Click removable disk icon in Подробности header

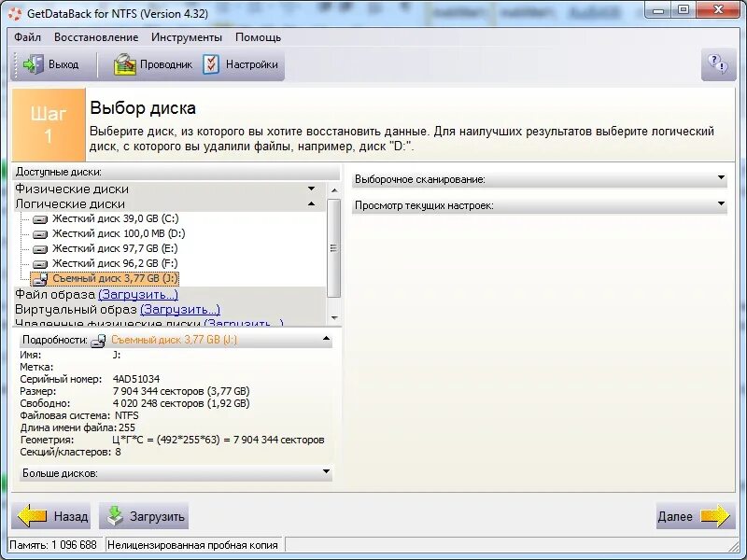98,341
